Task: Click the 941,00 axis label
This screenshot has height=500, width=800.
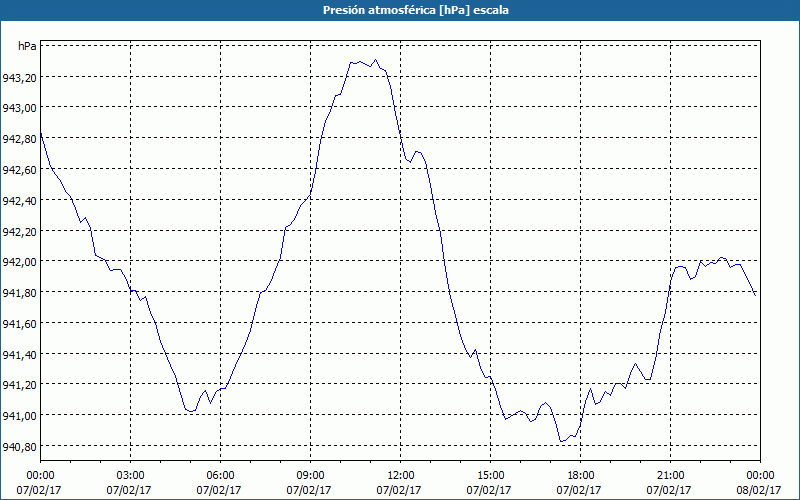Action: click(19, 416)
